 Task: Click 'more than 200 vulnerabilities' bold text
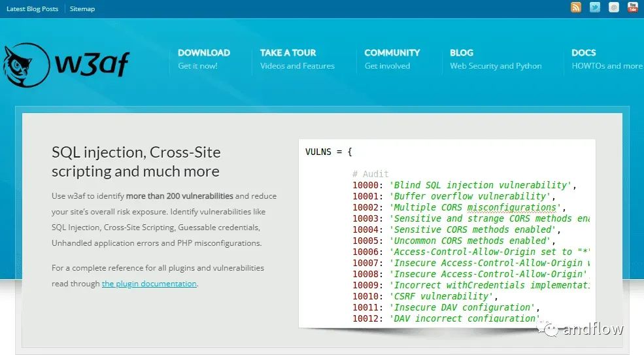click(x=180, y=196)
